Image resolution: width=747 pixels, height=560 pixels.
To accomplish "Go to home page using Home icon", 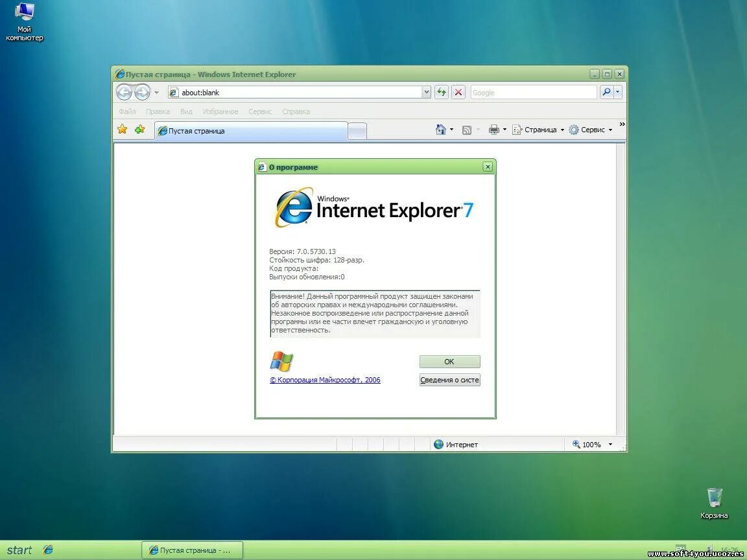I will pos(440,129).
